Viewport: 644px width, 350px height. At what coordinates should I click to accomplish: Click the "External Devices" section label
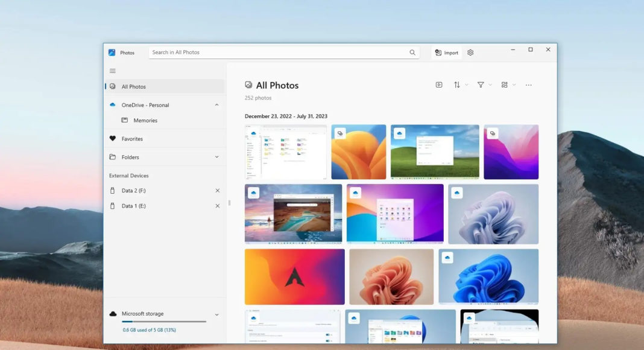[128, 176]
